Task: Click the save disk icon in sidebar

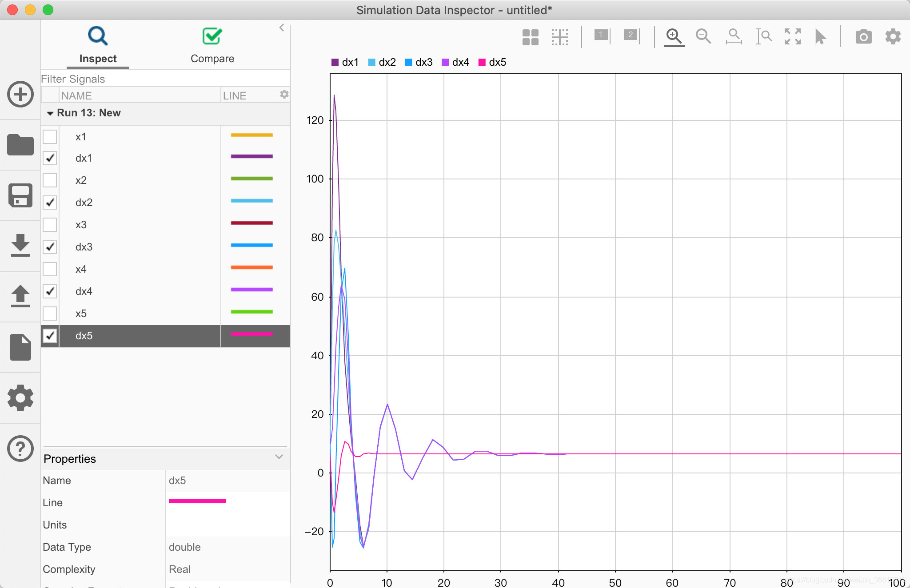Action: tap(20, 195)
